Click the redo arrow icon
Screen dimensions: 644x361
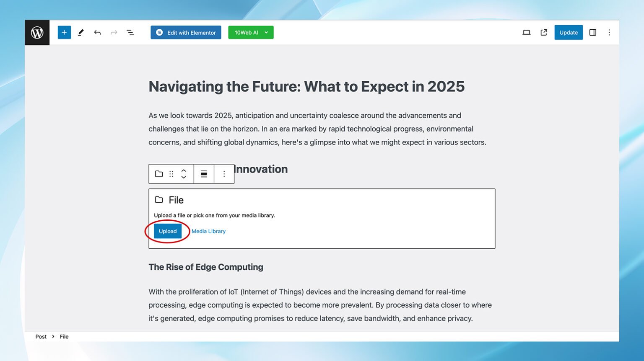coord(114,33)
